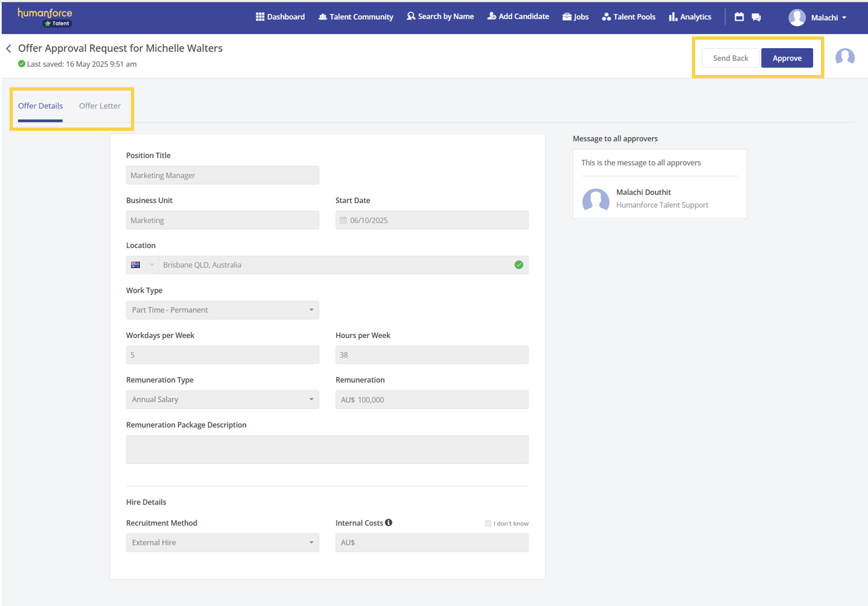
Task: Click the Humanforce Talent logo
Action: point(45,17)
